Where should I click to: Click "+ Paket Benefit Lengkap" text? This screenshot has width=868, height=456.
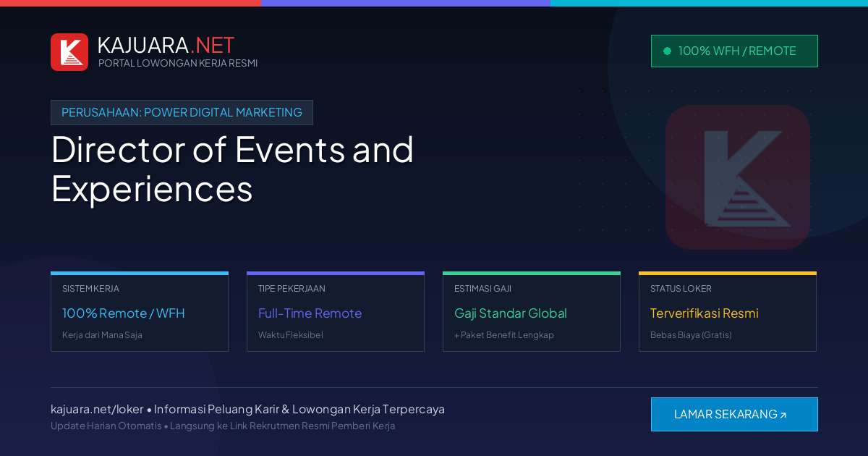[x=504, y=335]
